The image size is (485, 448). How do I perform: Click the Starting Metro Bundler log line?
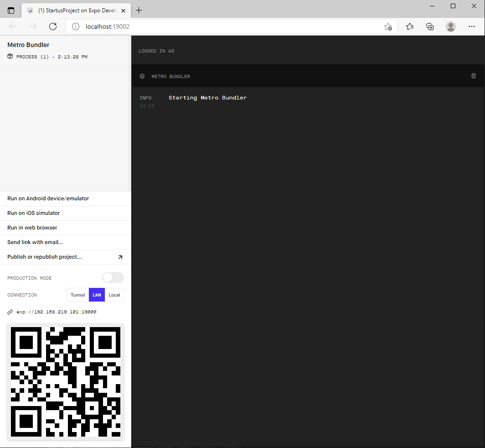click(207, 98)
